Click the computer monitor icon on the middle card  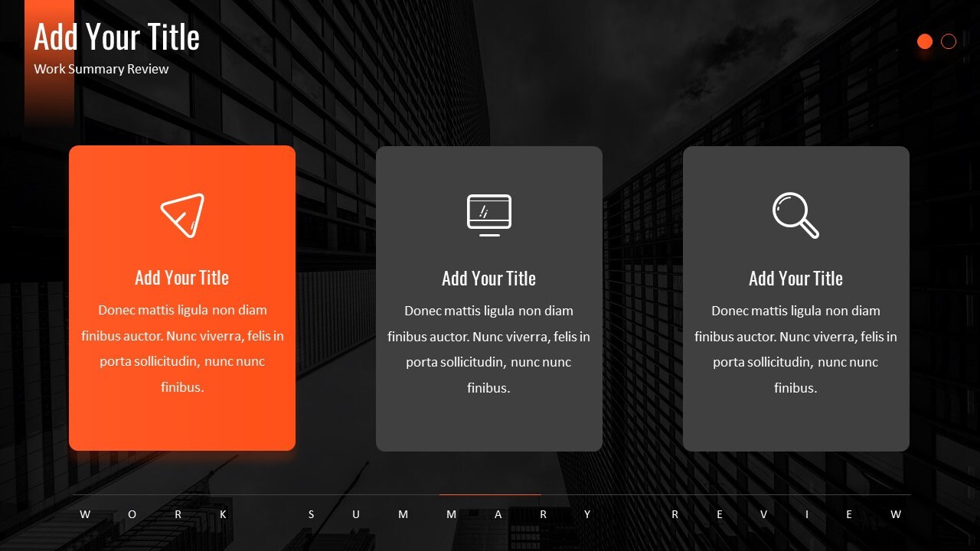point(489,214)
